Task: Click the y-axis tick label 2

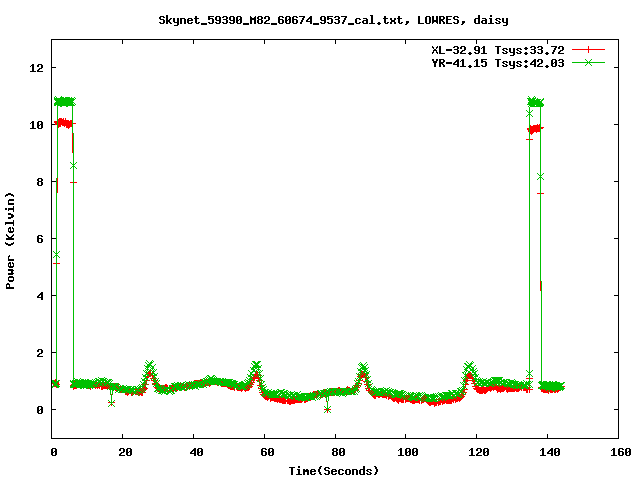Action: coord(40,353)
